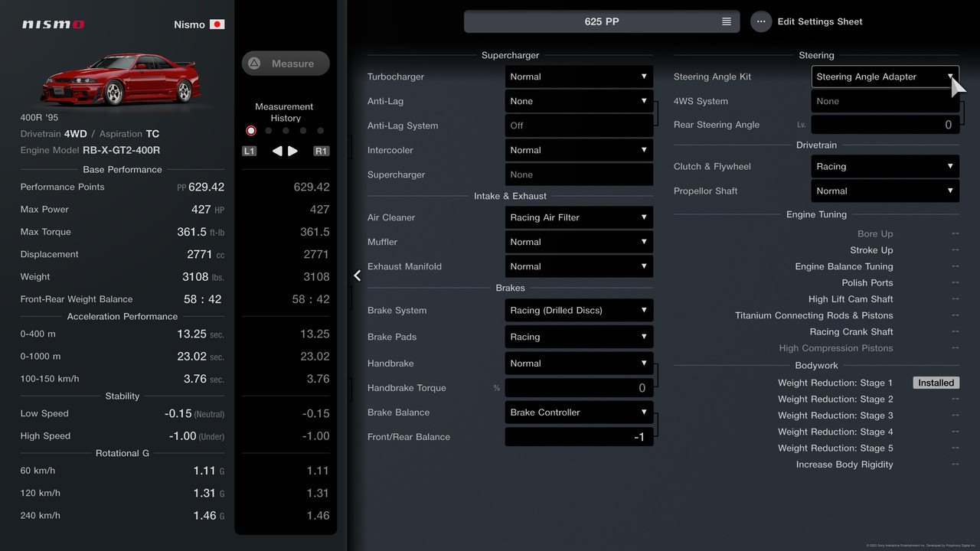Select High Lift Cam Shaft
Screen dimensions: 980x551
pyautogui.click(x=851, y=299)
